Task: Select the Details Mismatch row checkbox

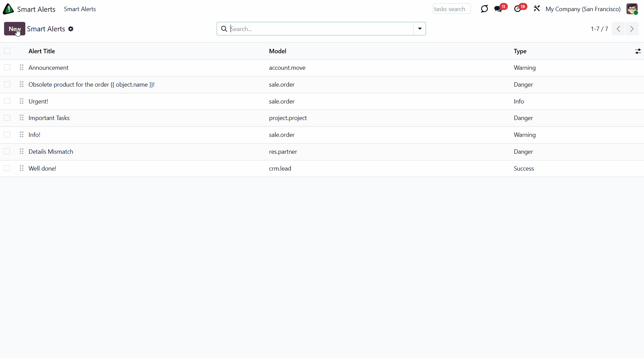Action: tap(7, 152)
